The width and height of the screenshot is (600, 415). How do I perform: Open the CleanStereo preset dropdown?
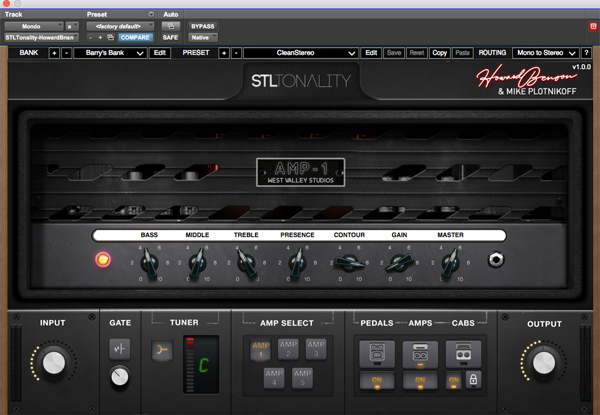[x=301, y=53]
